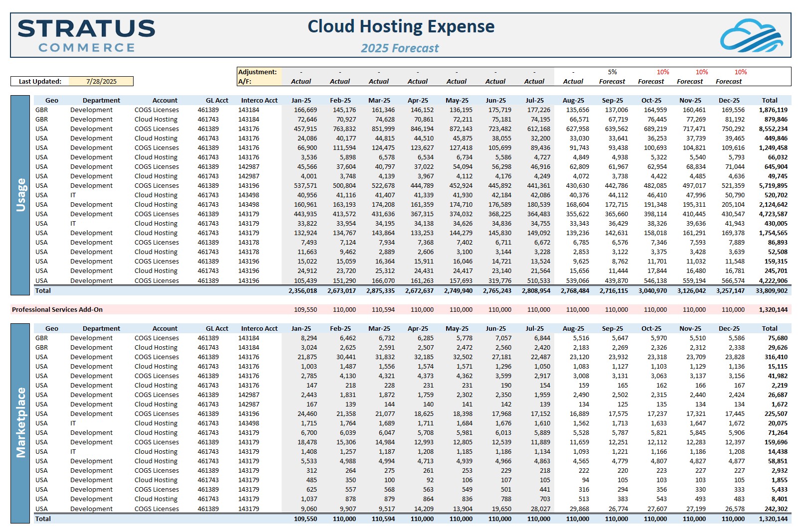Image resolution: width=803 pixels, height=532 pixels.
Task: Select cell with value 5,719,895
Action: click(x=773, y=185)
